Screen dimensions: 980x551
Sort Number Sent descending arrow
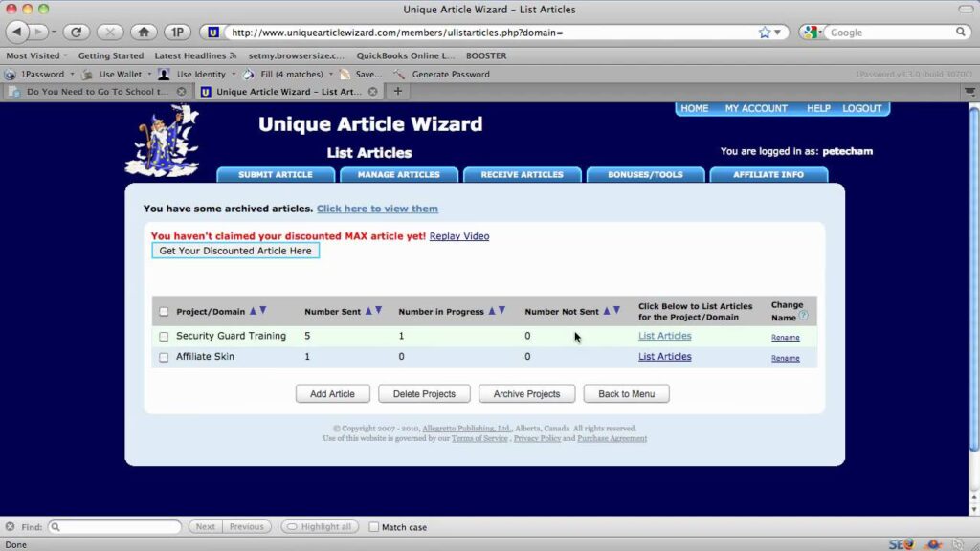tap(379, 311)
